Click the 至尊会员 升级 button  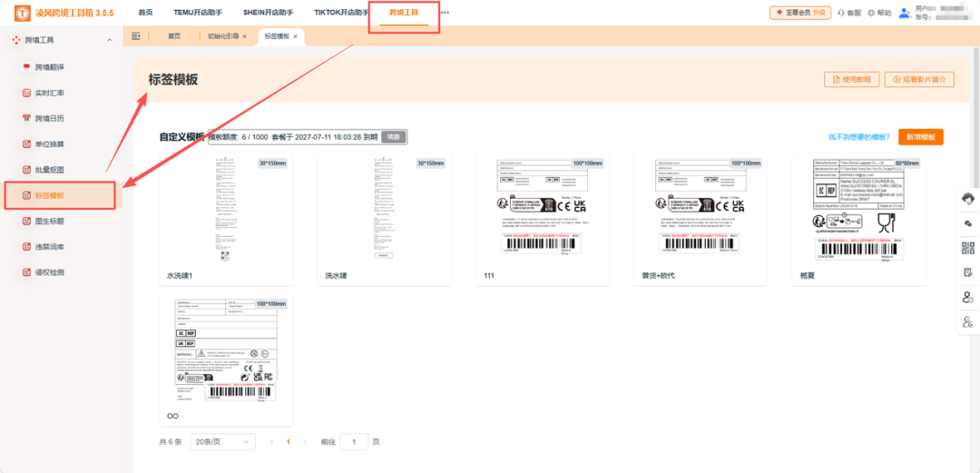(800, 13)
